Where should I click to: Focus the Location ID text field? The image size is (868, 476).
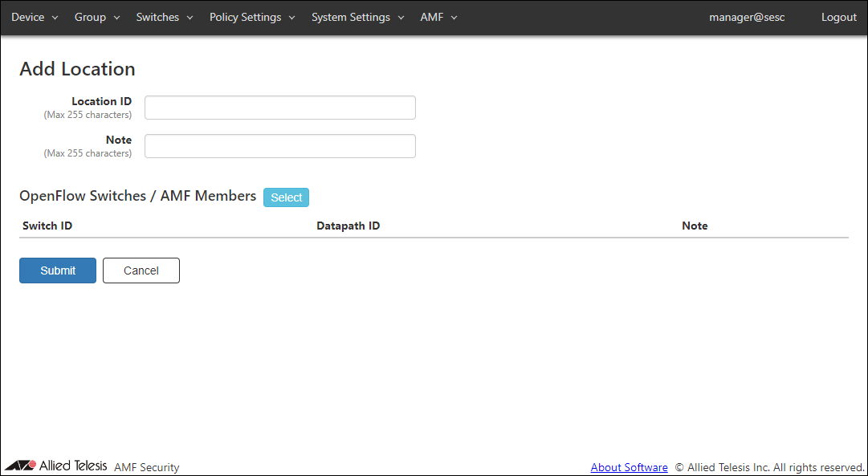[279, 108]
